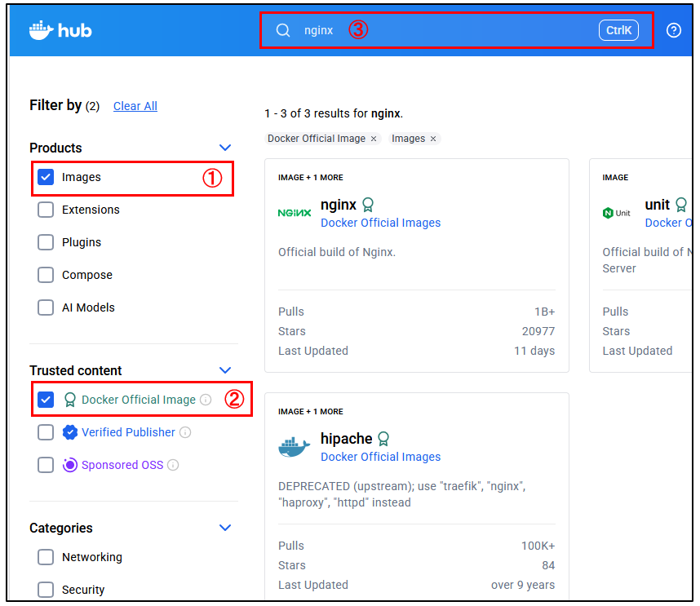Remove the Docker Official Image filter chip
The height and width of the screenshot is (606, 700).
pyautogui.click(x=374, y=139)
